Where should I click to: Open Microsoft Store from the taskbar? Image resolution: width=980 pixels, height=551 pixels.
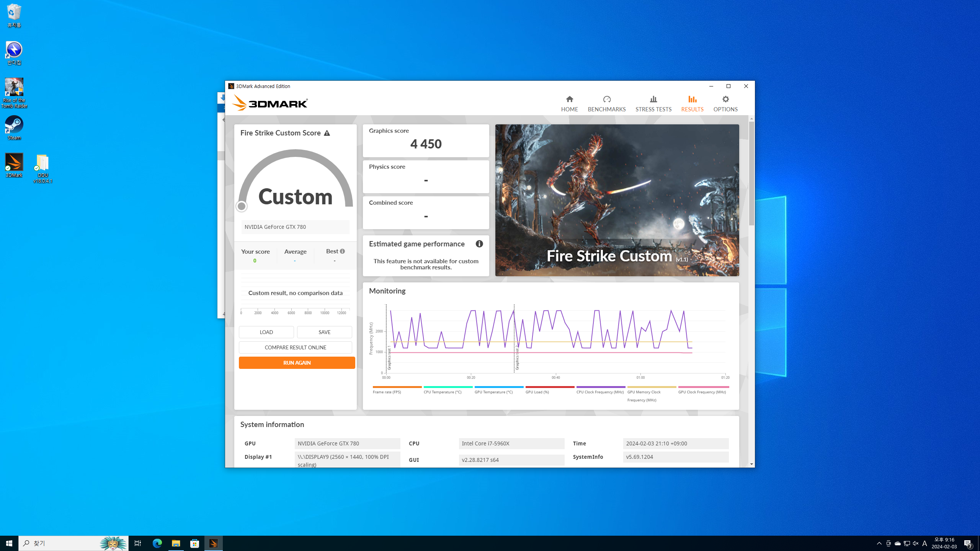click(x=194, y=543)
